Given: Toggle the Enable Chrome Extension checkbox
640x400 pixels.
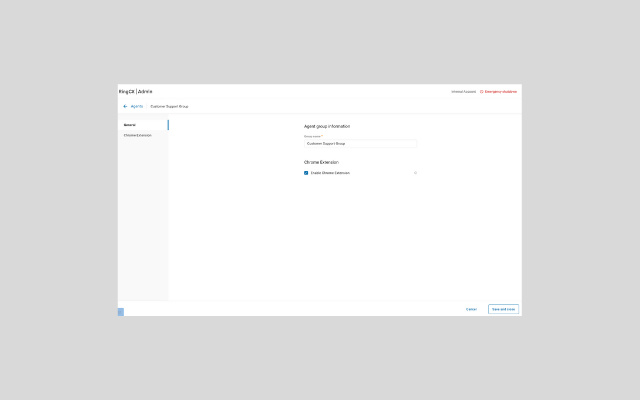Looking at the screenshot, I should tap(306, 173).
